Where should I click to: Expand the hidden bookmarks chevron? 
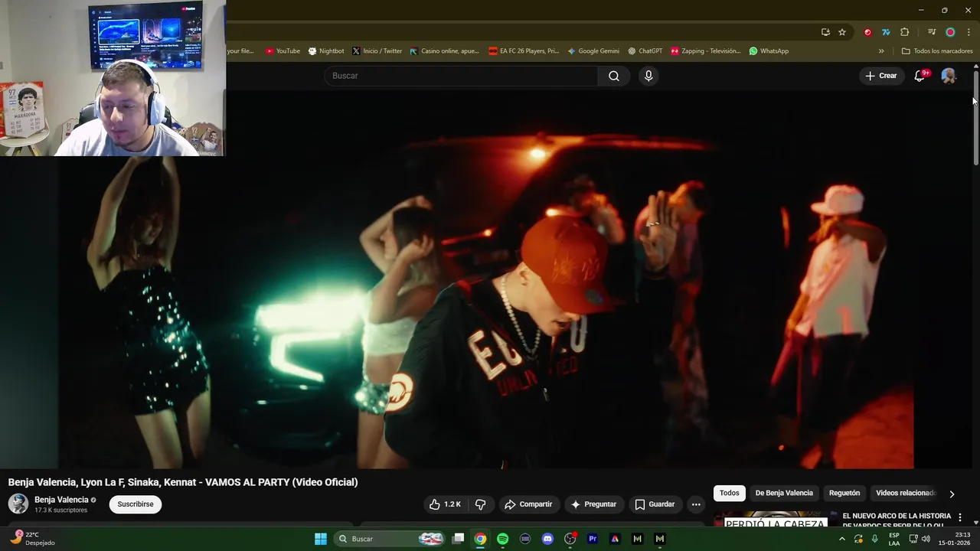coord(881,51)
